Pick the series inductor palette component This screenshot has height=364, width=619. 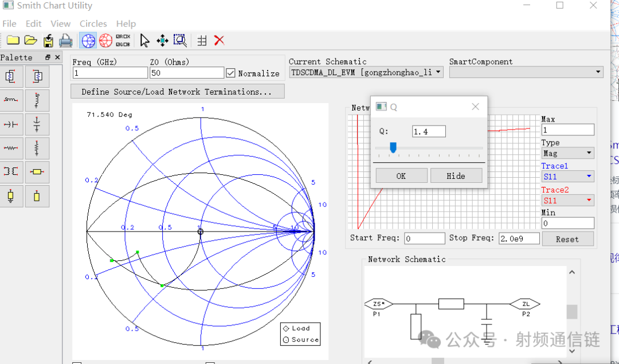11,100
